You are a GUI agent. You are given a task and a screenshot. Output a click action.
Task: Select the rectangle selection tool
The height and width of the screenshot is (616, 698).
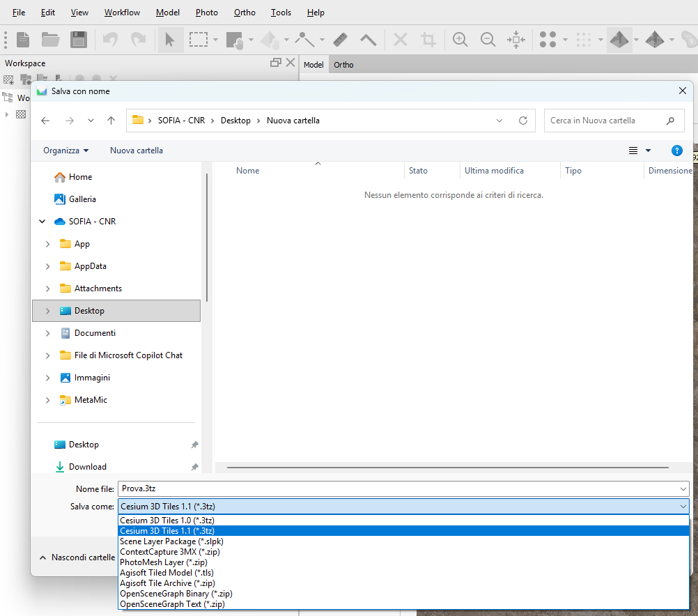pos(199,40)
